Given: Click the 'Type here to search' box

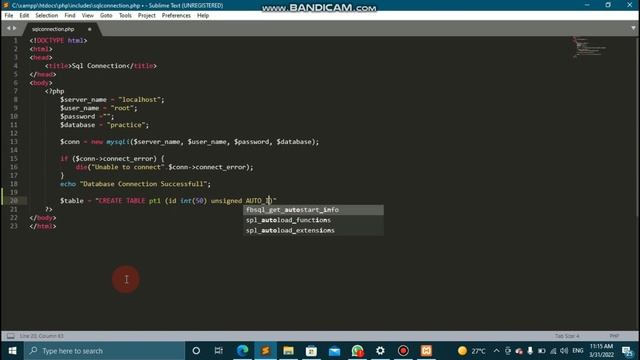Looking at the screenshot, I should coord(104,351).
